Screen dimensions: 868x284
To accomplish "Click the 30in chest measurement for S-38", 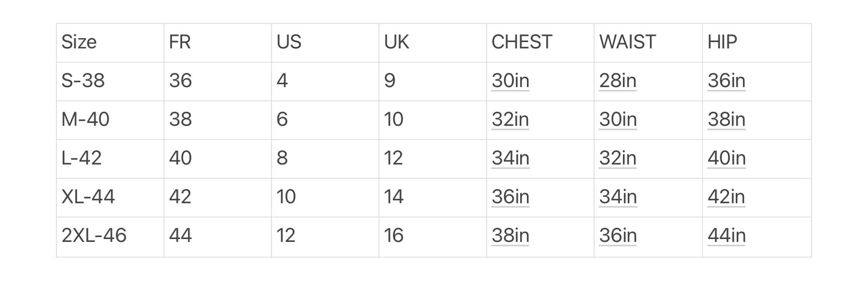I will pyautogui.click(x=511, y=80).
